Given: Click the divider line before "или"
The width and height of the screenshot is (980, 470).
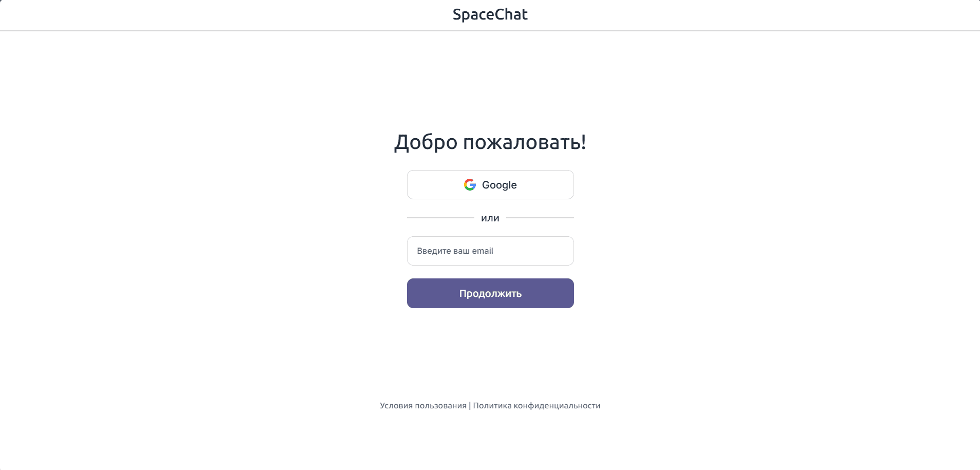Looking at the screenshot, I should [x=440, y=218].
